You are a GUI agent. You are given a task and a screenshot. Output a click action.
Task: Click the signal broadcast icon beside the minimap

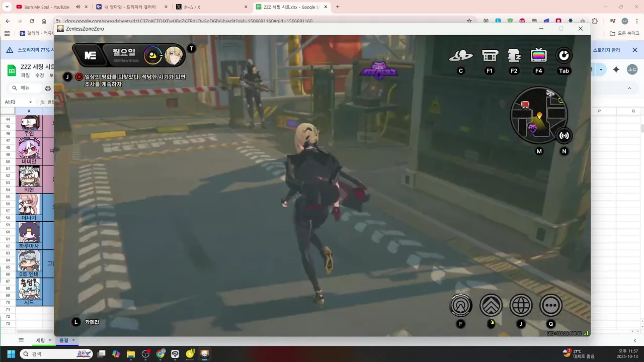(564, 136)
